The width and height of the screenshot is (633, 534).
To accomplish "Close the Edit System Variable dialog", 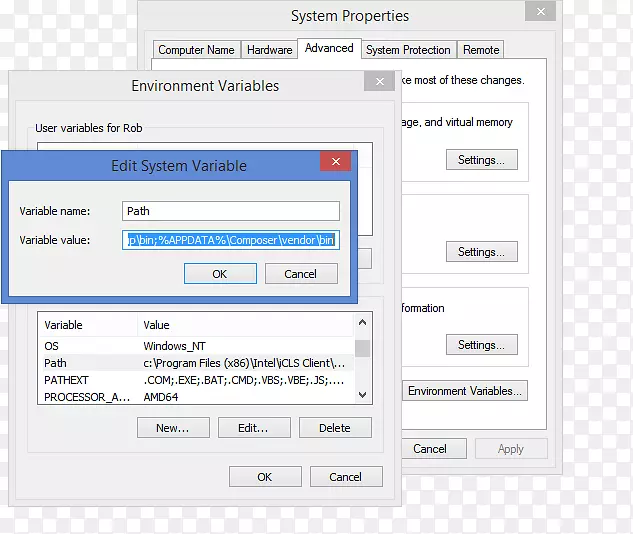I will click(x=335, y=161).
